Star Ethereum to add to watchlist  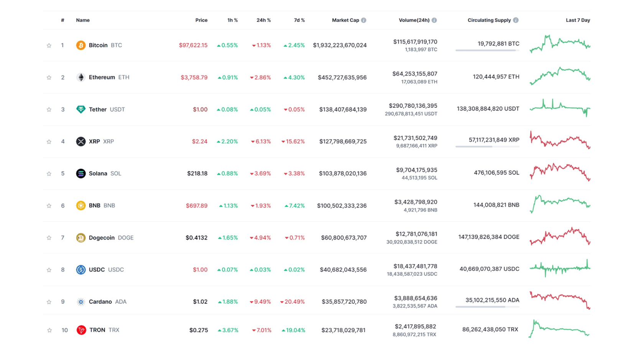(x=49, y=77)
